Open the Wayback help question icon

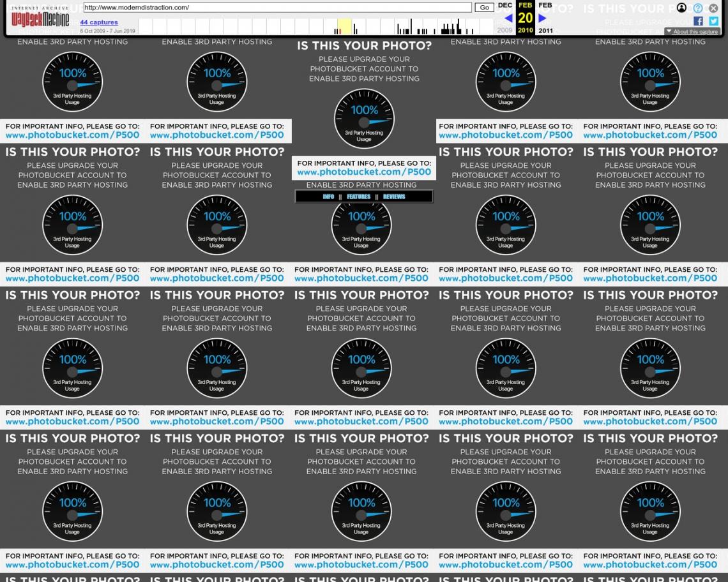point(698,8)
